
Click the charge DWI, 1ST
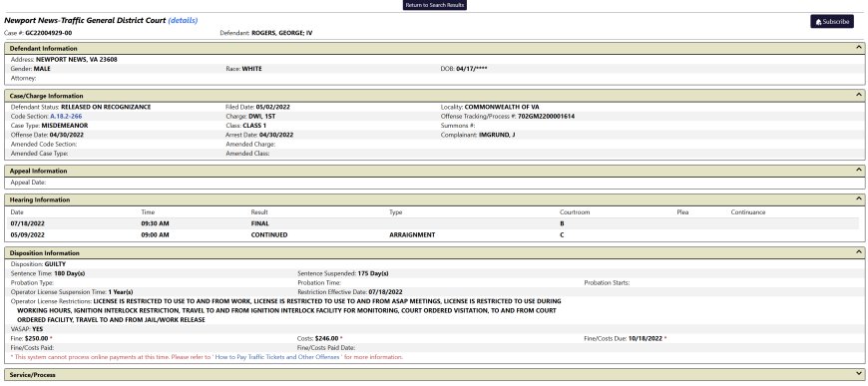[261, 117]
